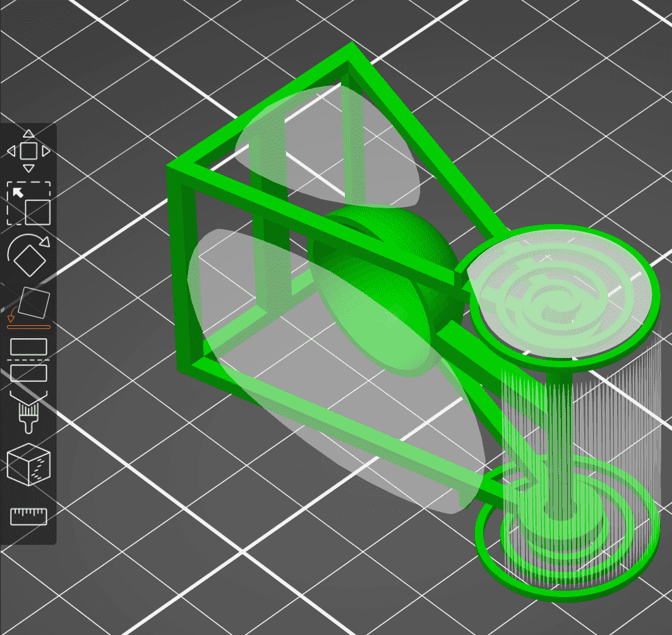Pick the white oval face inside the frame's top
672x635 pixels.
[327, 147]
